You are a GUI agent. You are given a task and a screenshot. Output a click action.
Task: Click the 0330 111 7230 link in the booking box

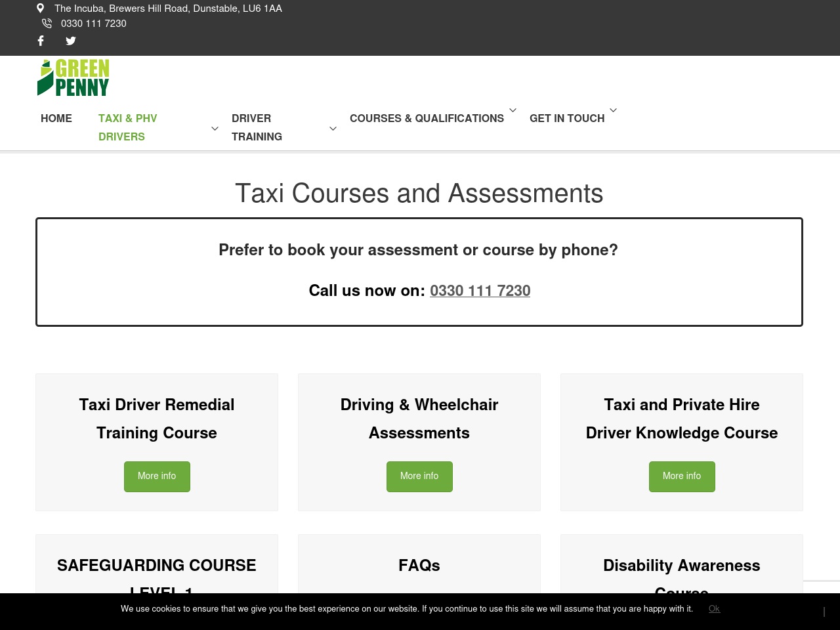(480, 291)
